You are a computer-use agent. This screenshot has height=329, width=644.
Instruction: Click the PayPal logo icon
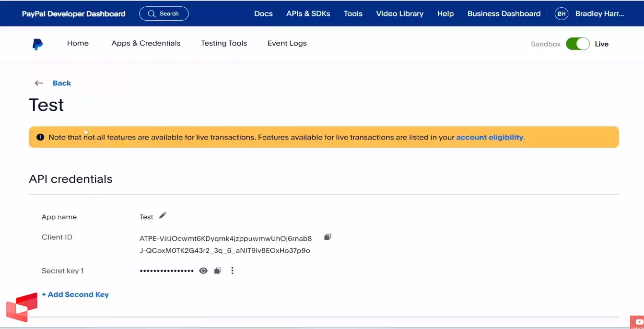(x=37, y=44)
